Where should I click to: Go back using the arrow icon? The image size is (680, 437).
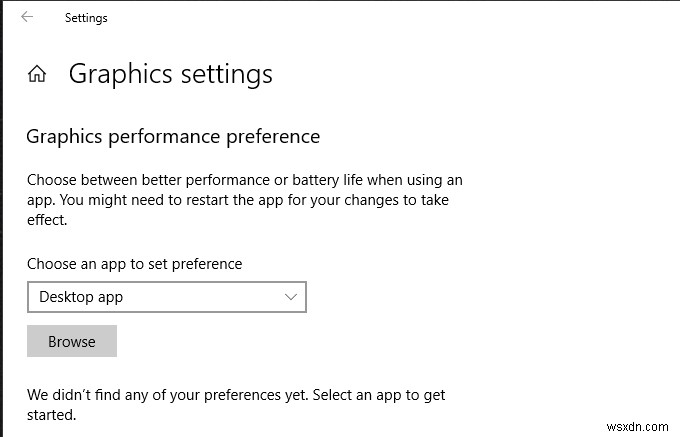(28, 17)
